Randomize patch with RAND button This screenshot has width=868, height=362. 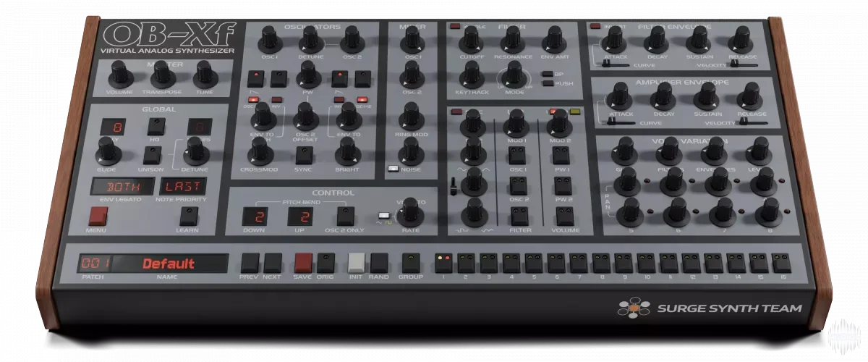pos(379,262)
